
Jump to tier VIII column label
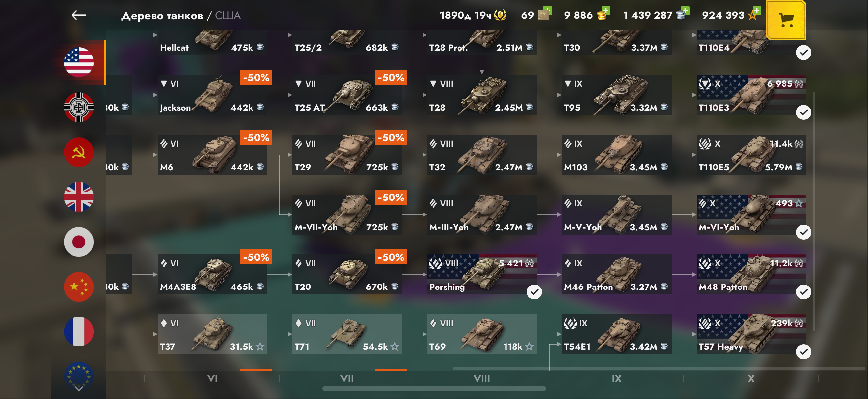482,379
